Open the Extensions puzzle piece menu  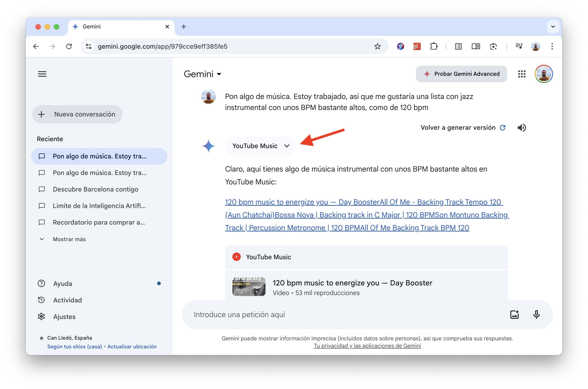pyautogui.click(x=434, y=46)
